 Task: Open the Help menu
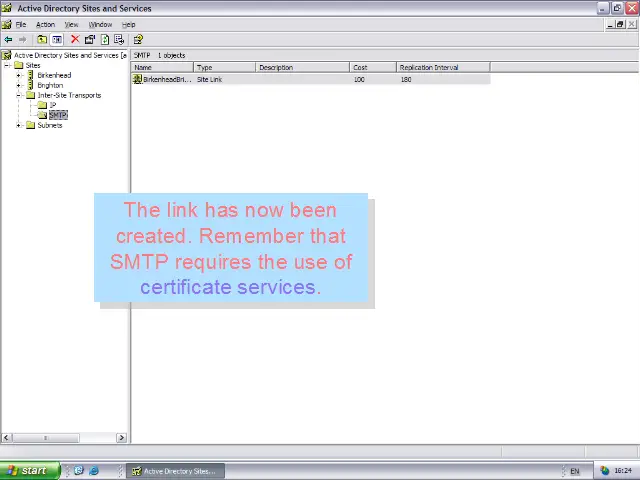(x=129, y=24)
